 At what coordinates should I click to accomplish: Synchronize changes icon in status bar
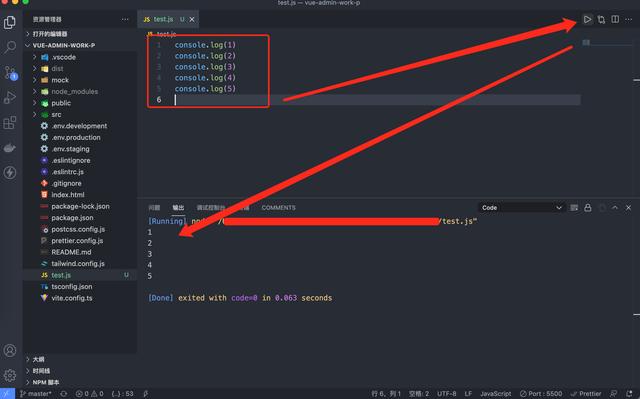click(x=64, y=394)
